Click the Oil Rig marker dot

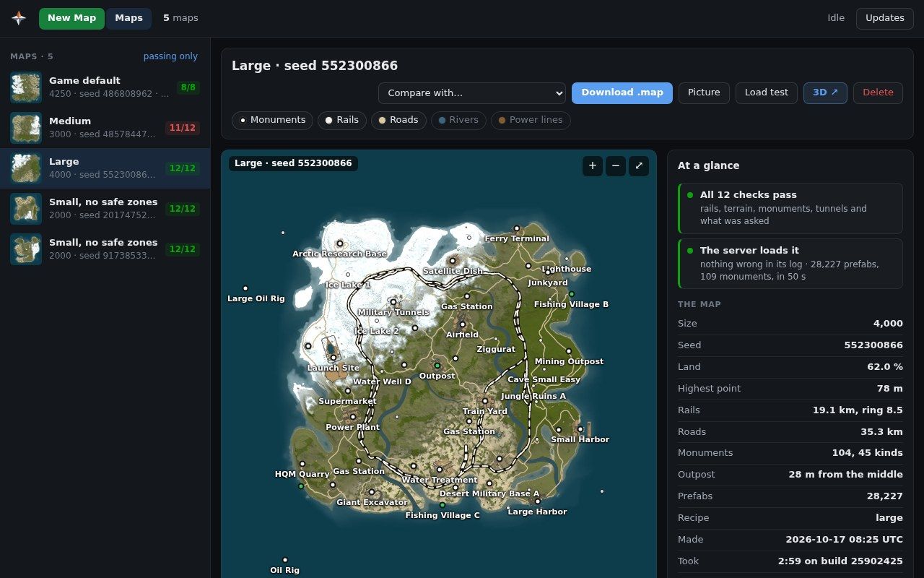[x=285, y=560]
